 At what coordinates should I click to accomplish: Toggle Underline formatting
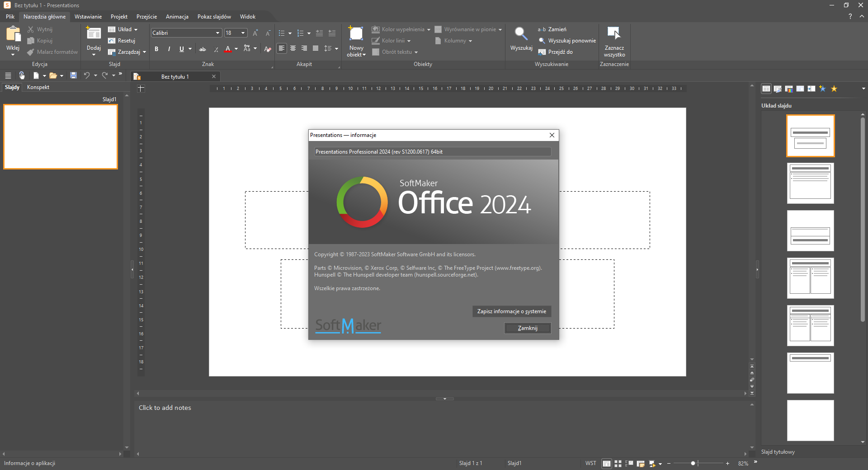(x=182, y=49)
